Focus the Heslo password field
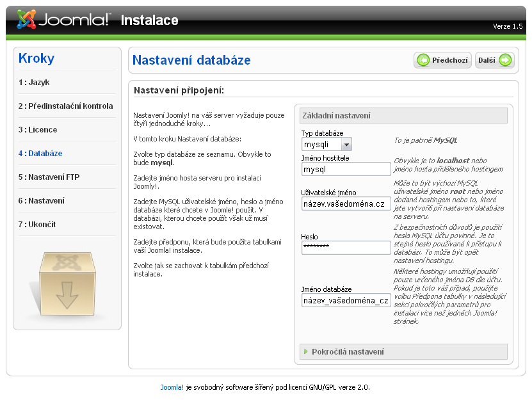Viewport: 532px width, 400px height. [346, 248]
